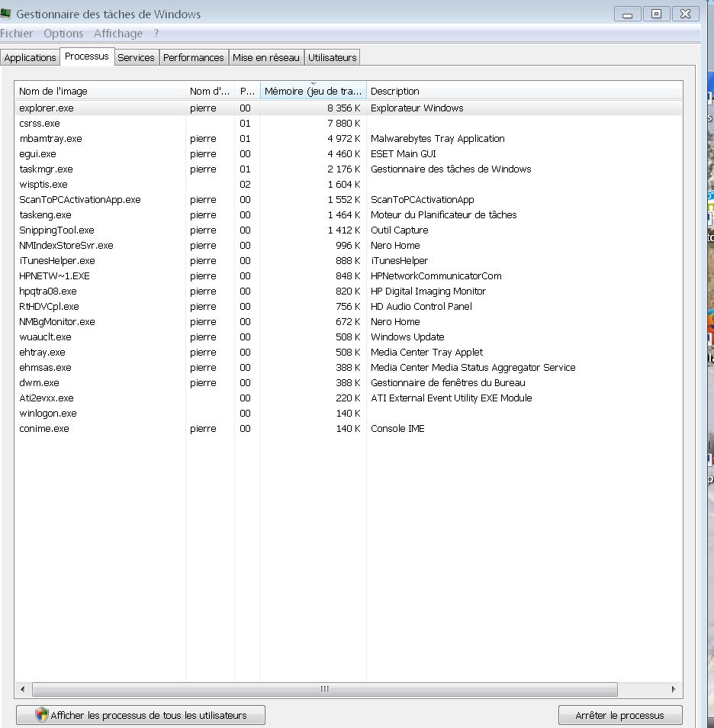Open the Options menu

point(63,34)
